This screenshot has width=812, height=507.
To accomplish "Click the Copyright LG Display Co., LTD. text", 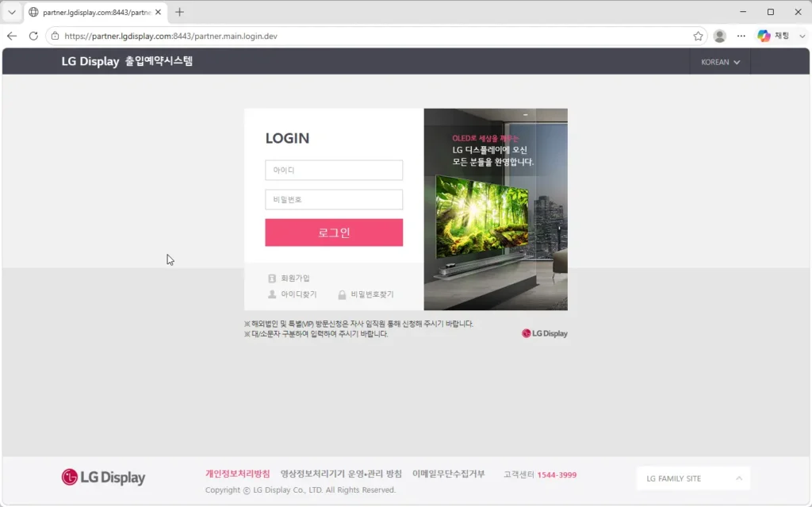I will click(301, 490).
